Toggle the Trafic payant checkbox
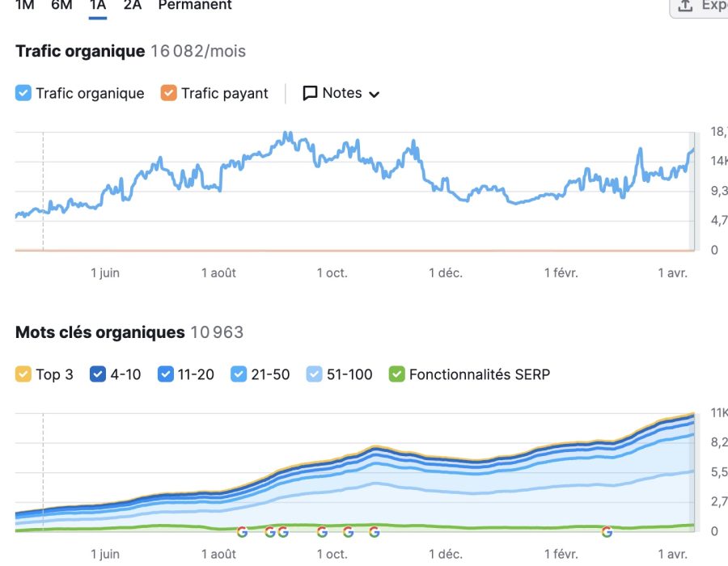 (x=168, y=93)
